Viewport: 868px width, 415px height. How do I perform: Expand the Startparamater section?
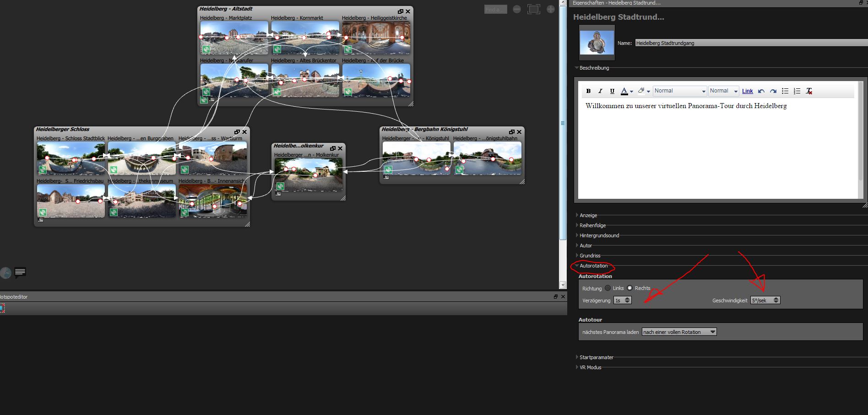tap(596, 357)
